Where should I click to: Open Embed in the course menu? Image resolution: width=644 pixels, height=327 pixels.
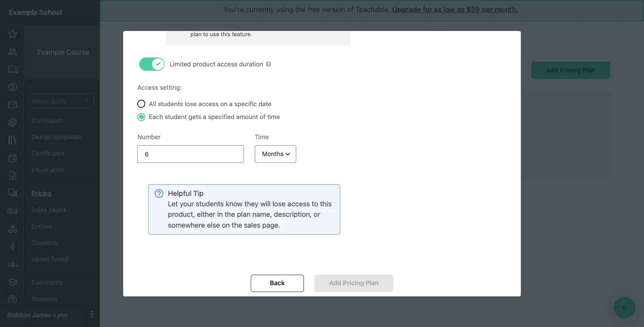pos(41,226)
